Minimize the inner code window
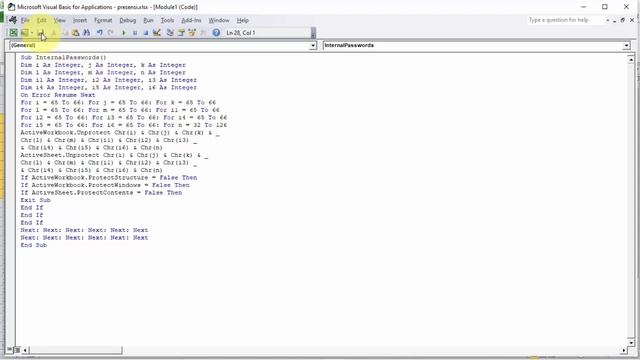 (x=614, y=20)
